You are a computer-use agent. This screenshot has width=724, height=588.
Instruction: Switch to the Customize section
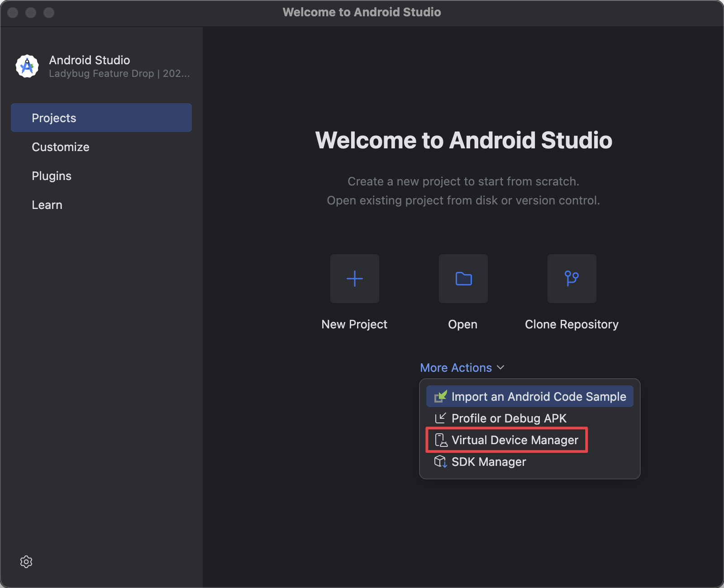60,147
